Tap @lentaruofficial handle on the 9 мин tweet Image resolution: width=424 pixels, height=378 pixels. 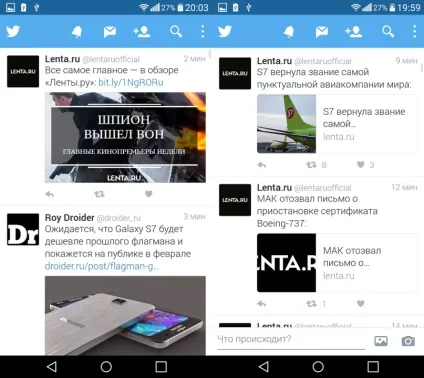tap(323, 61)
